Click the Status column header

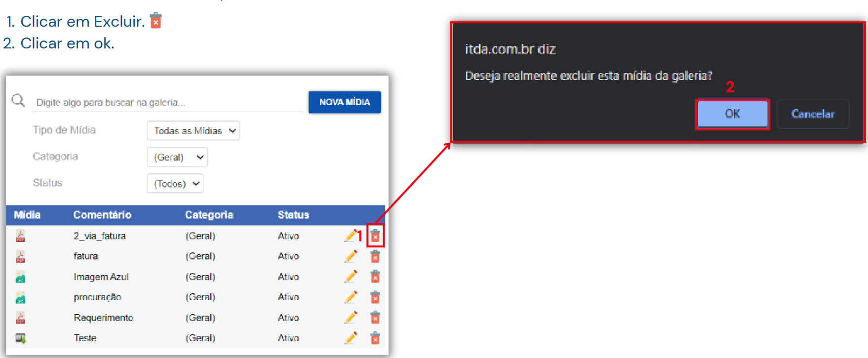(x=293, y=215)
